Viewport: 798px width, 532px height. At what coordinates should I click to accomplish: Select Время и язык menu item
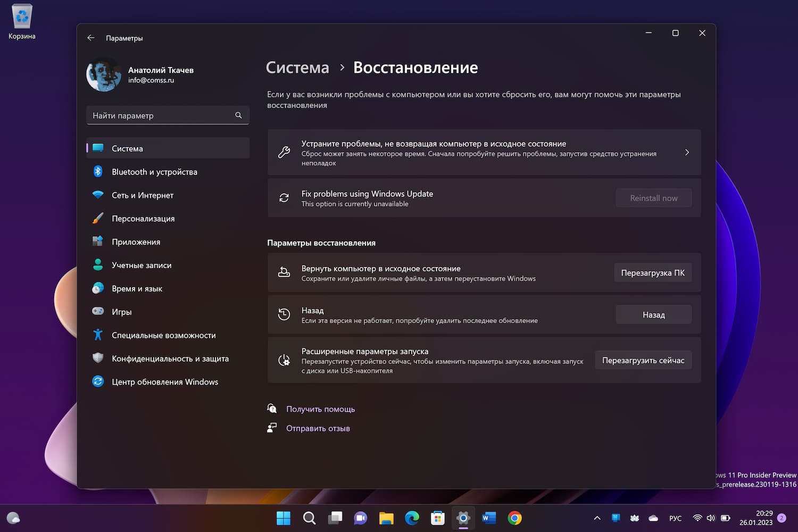137,289
